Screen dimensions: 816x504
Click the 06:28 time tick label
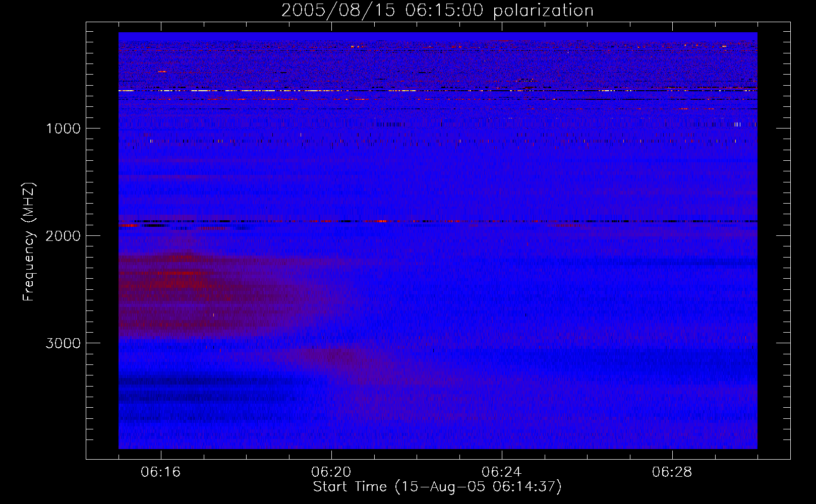(x=672, y=472)
